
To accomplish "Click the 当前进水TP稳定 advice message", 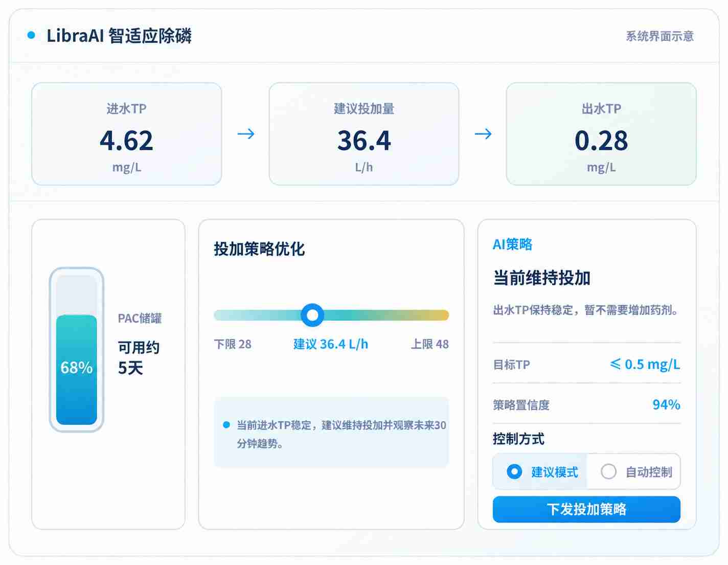I will [x=341, y=434].
